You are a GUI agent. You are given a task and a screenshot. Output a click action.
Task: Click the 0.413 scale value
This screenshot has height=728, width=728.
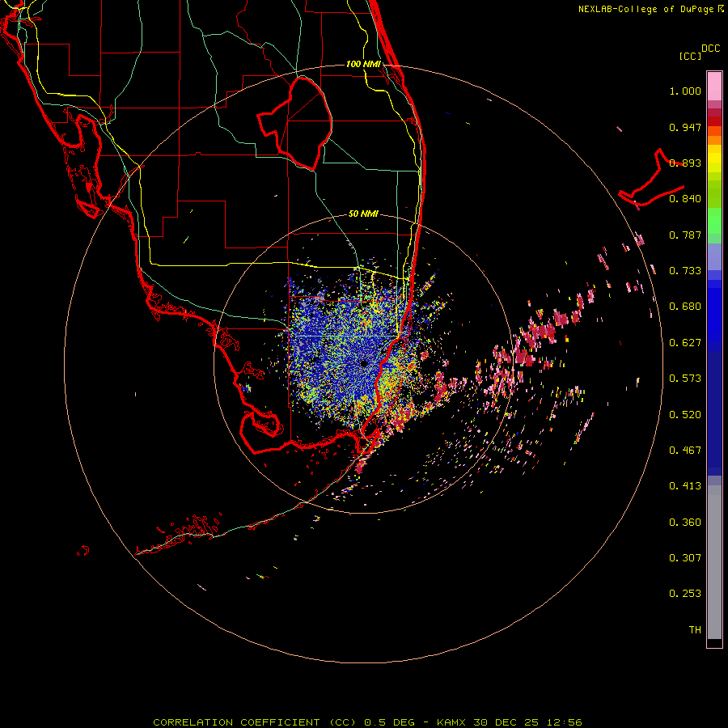685,486
